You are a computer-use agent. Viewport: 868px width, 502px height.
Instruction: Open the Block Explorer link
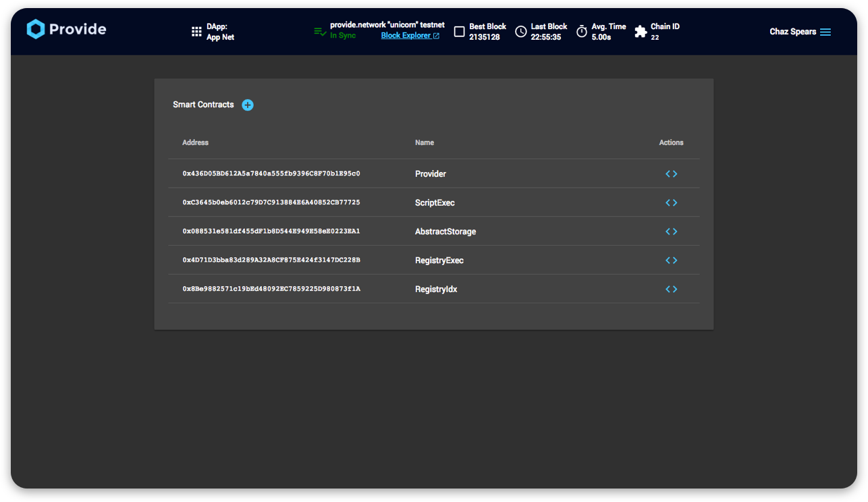(x=410, y=36)
